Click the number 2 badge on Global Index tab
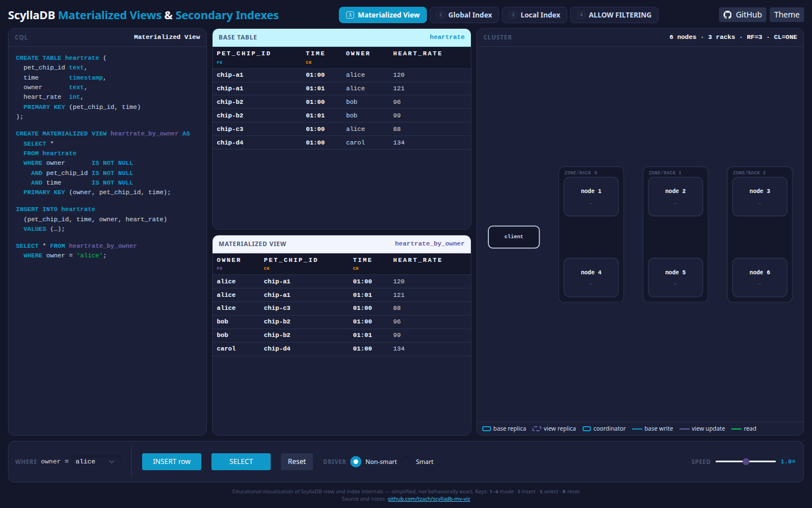The image size is (812, 508). (440, 15)
